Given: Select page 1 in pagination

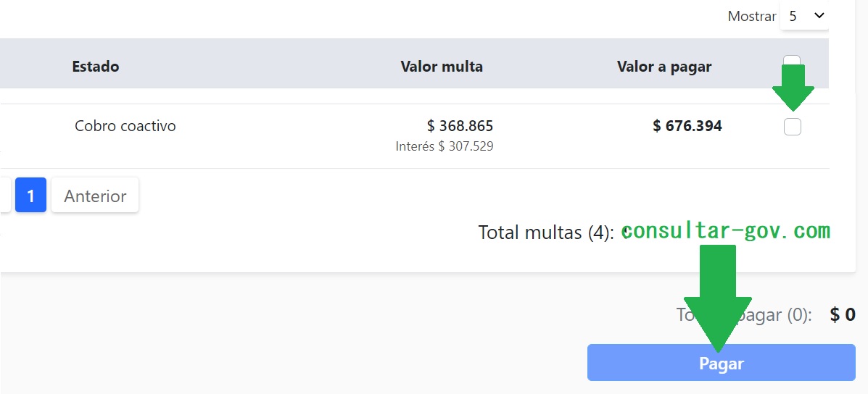Looking at the screenshot, I should point(30,196).
